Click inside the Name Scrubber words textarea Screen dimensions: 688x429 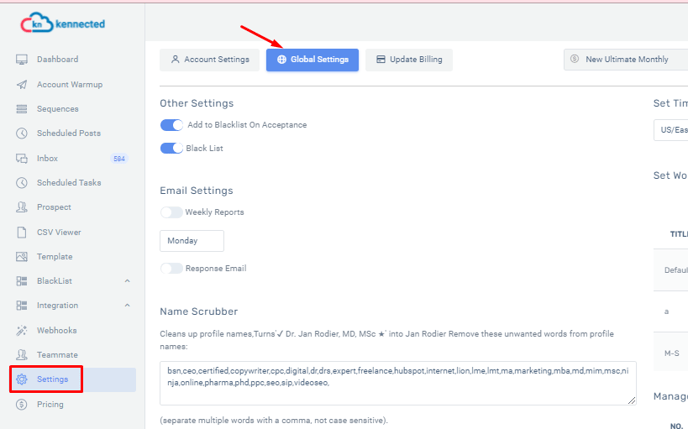click(398, 383)
